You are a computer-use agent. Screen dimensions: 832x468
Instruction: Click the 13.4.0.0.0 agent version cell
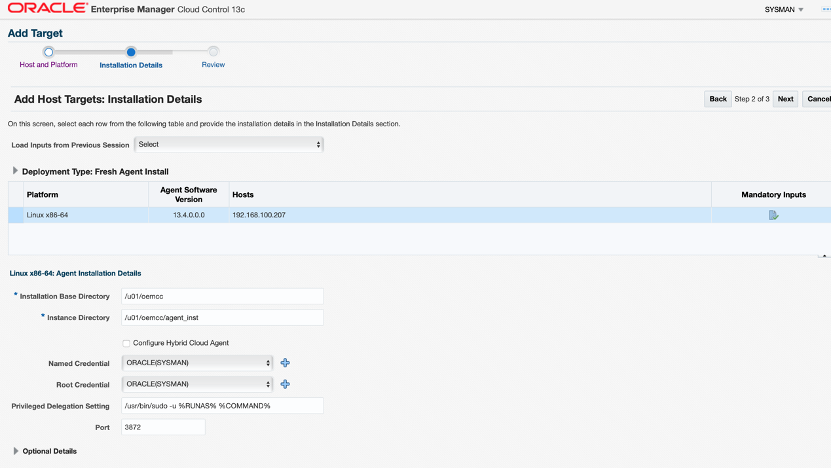(x=189, y=215)
